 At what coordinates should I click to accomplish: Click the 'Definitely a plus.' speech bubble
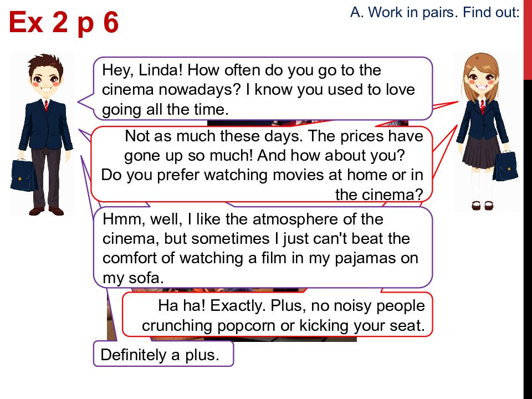coord(163,354)
